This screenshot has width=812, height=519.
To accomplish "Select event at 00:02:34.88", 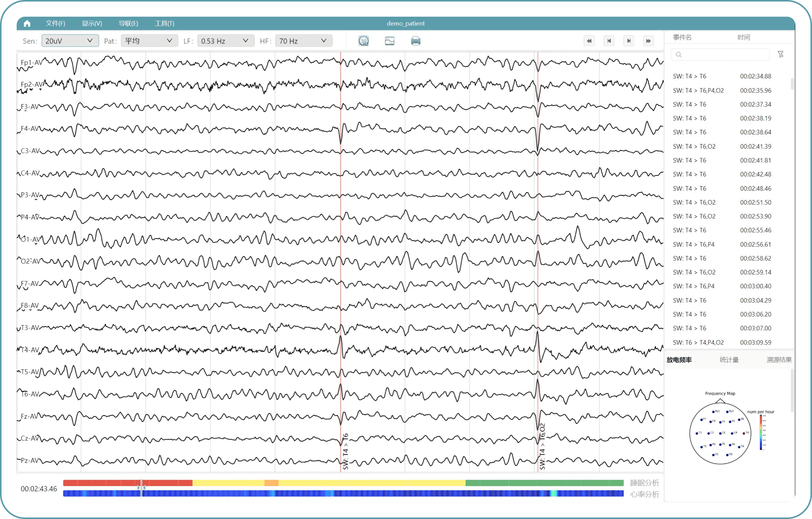I will [722, 77].
